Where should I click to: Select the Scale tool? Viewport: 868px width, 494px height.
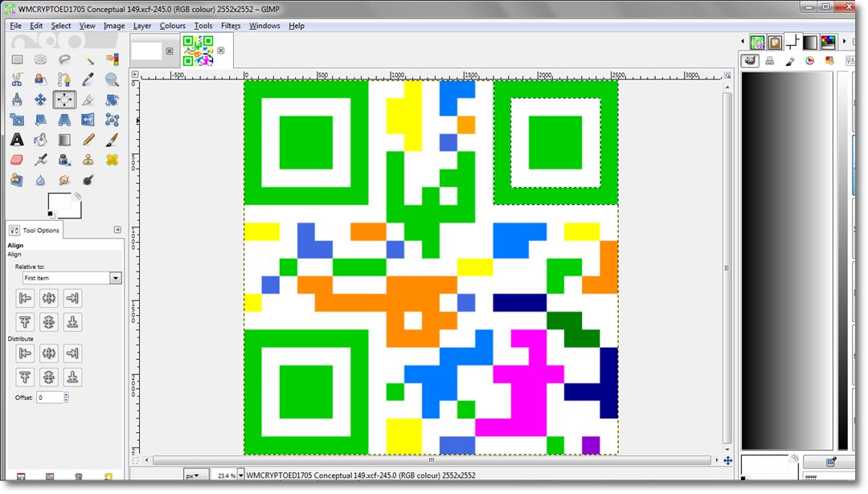point(17,120)
